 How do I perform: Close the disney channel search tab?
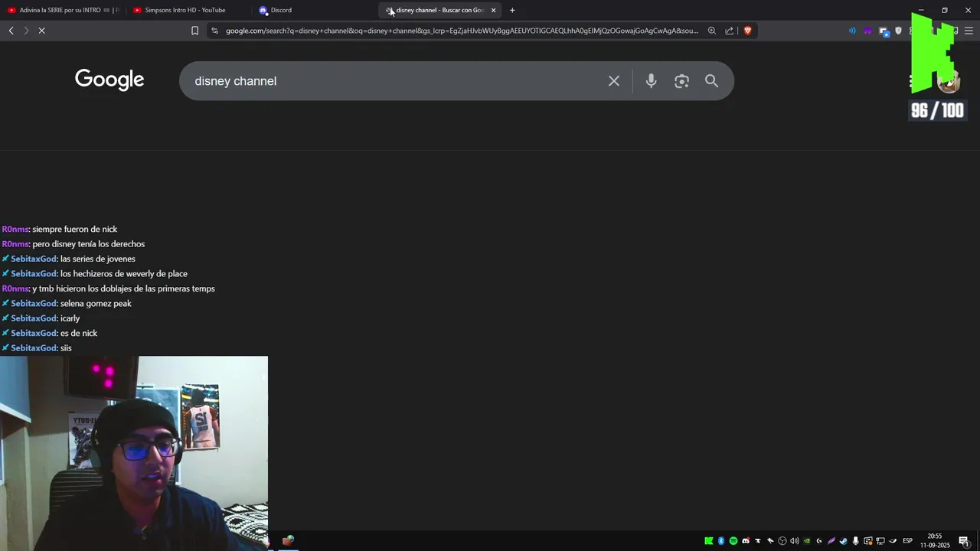493,10
